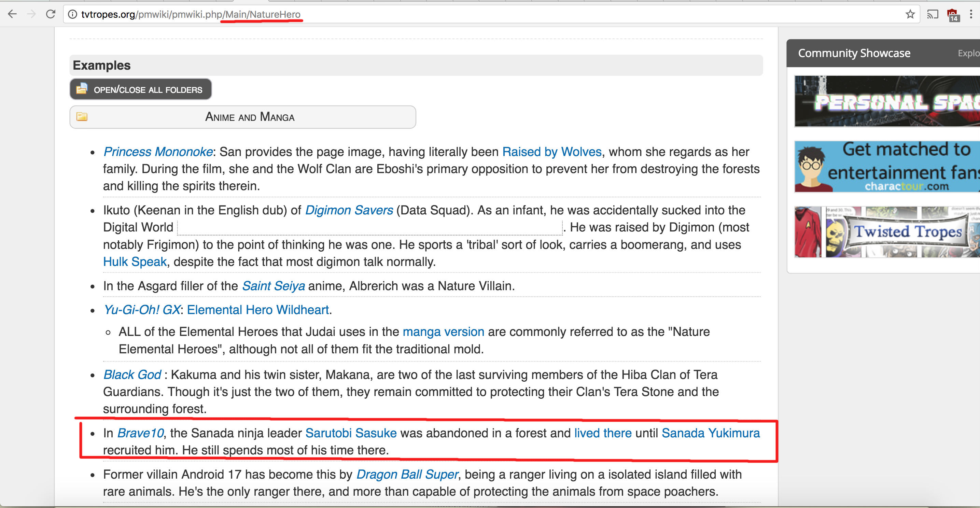Click the tvtropes.org address bar URL
Image resolution: width=980 pixels, height=508 pixels.
(191, 14)
